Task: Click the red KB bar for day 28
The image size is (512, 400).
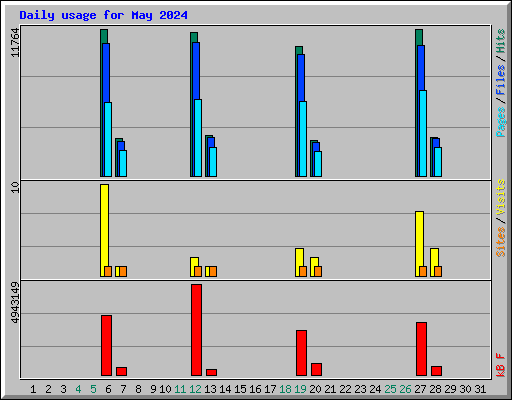Action: pyautogui.click(x=436, y=371)
